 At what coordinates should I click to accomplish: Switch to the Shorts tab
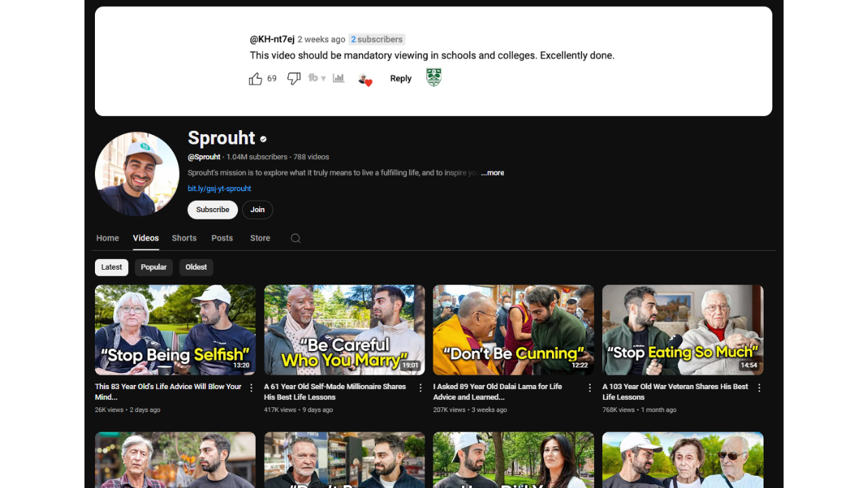coord(184,238)
